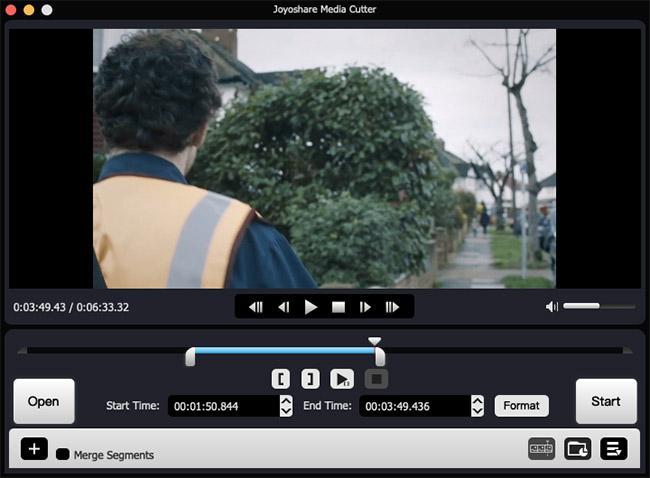
Task: Open the output folder icon
Action: (x=578, y=449)
